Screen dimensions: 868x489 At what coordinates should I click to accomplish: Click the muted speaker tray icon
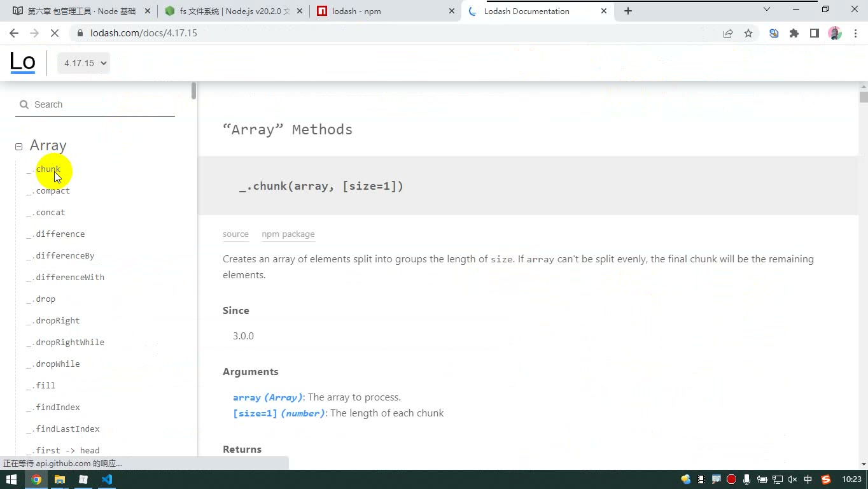pos(792,479)
